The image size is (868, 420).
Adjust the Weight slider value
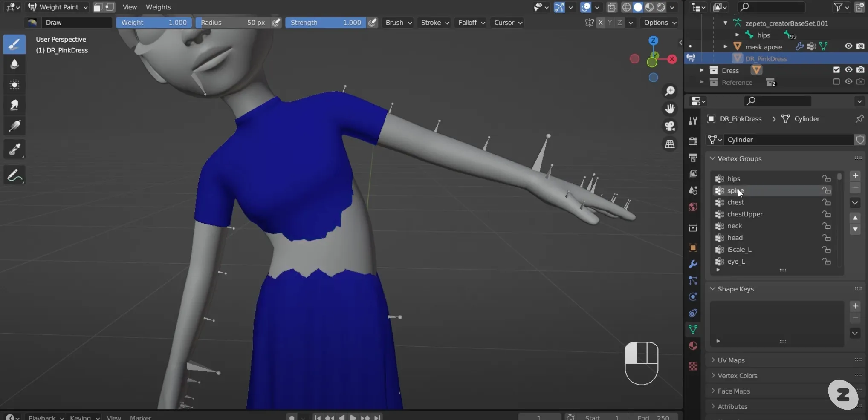tap(154, 23)
